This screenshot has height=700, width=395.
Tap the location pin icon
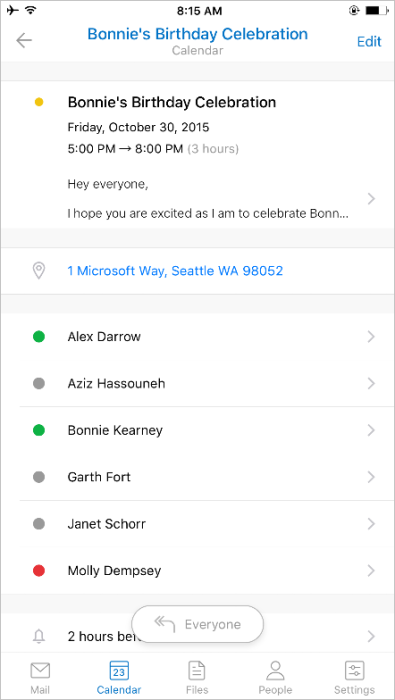coord(39,271)
